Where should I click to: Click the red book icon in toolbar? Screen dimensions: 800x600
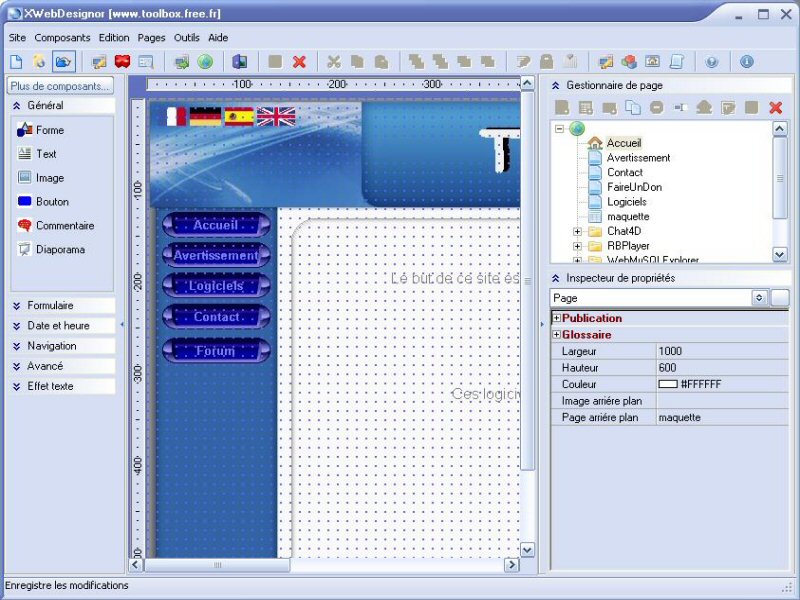[122, 62]
